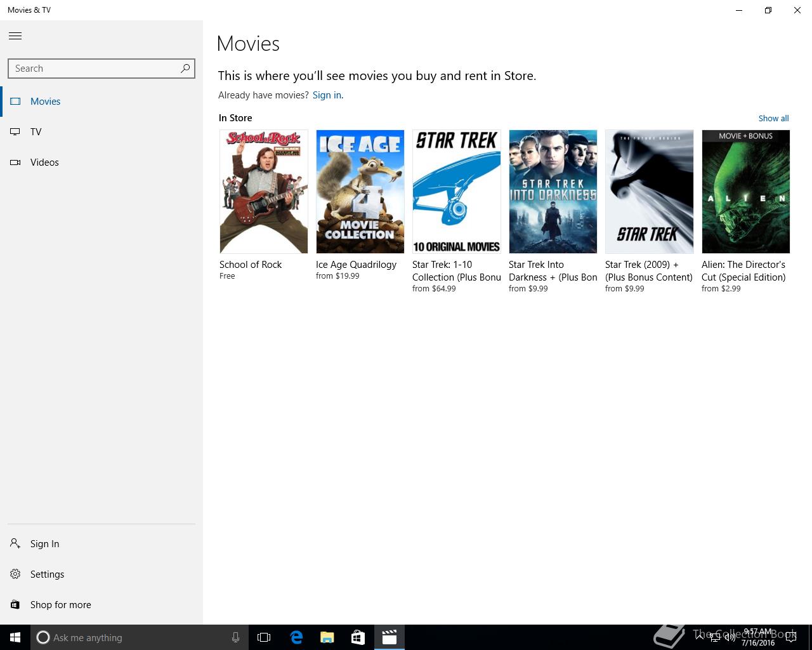Click the Sign In person icon
This screenshot has width=812, height=650.
(15, 544)
